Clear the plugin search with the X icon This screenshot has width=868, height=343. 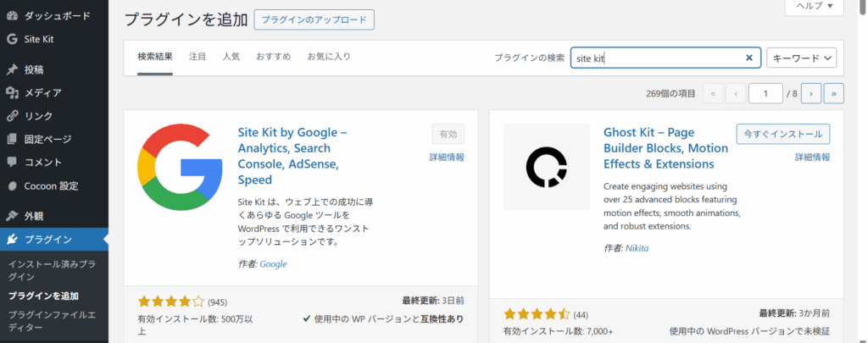tap(749, 58)
